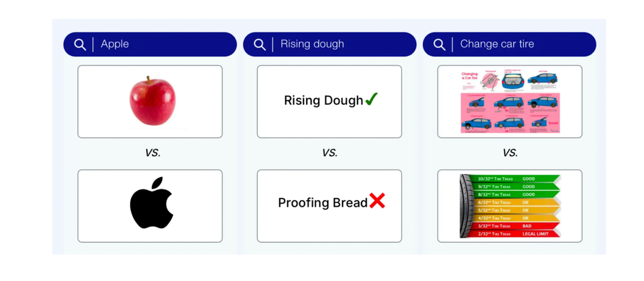Click the VS label under the red apple
Viewport: 644px width, 281px height.
click(x=153, y=153)
